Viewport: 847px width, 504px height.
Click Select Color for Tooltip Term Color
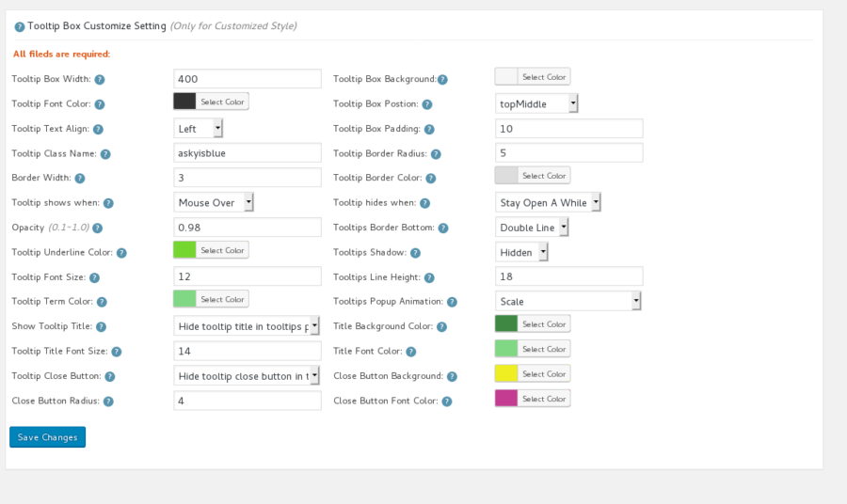tap(222, 299)
